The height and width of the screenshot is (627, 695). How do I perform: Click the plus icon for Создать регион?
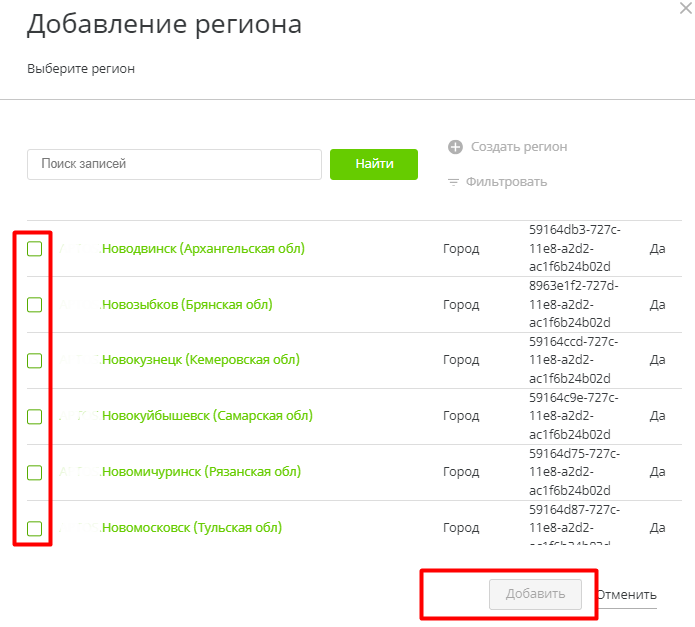[x=455, y=147]
